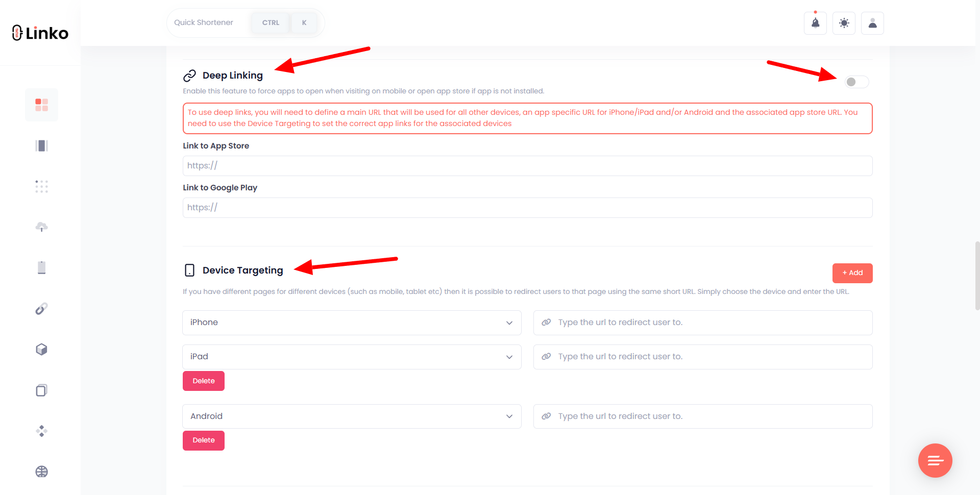Delete the Android targeting row
980x495 pixels.
tap(204, 440)
